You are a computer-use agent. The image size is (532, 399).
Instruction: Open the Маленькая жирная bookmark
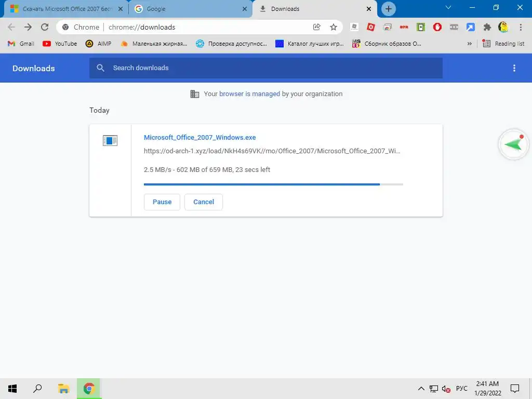tap(154, 44)
